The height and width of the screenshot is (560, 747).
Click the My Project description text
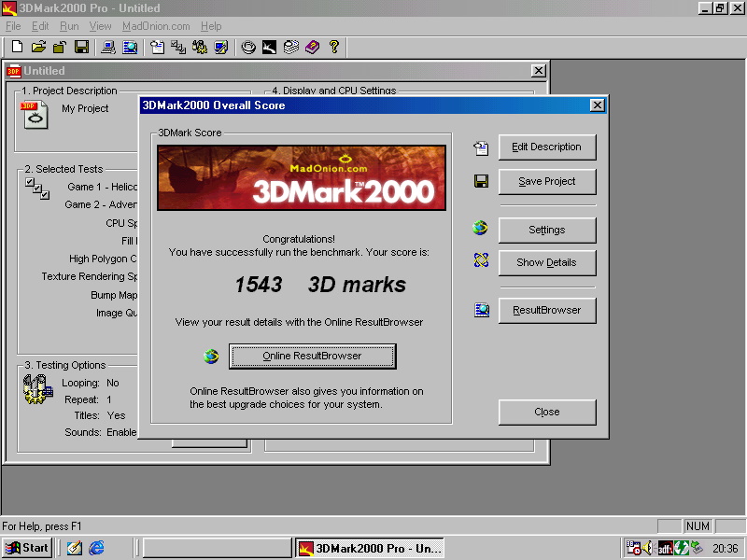(85, 108)
